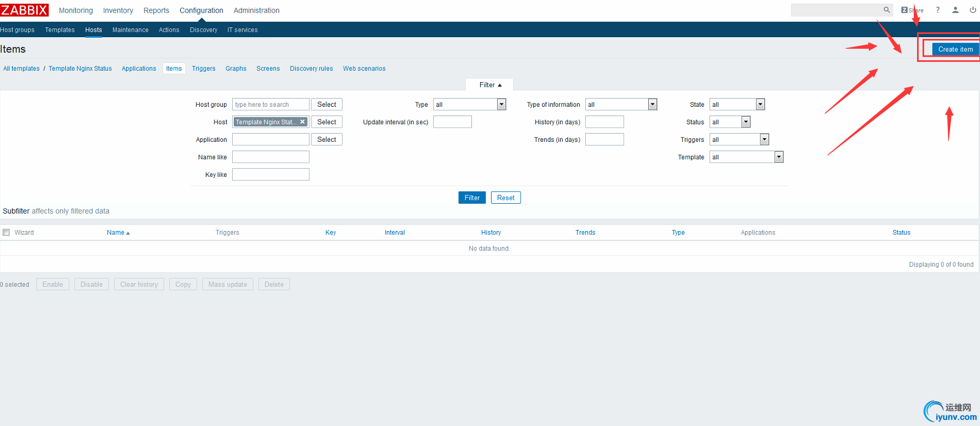Click the blue Filter button

pos(472,198)
